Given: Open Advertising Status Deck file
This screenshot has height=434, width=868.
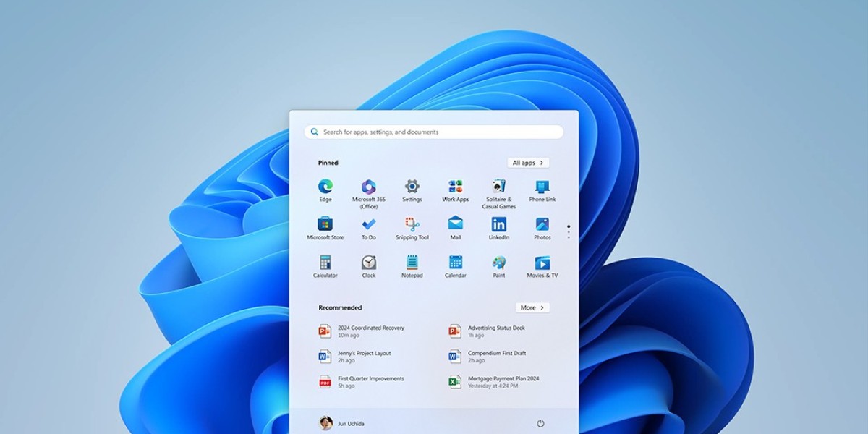Looking at the screenshot, I should [x=488, y=331].
